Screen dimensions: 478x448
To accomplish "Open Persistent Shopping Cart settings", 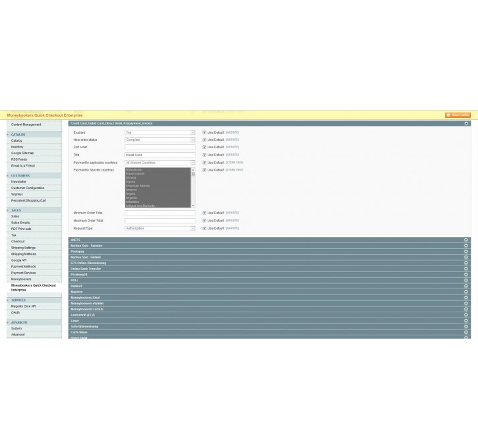I will pyautogui.click(x=28, y=201).
